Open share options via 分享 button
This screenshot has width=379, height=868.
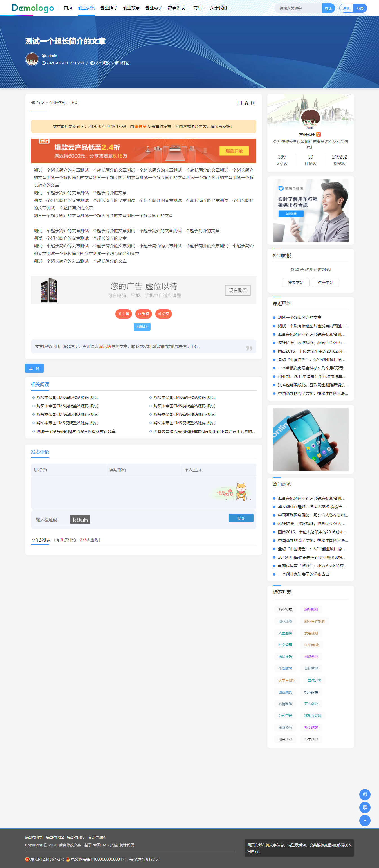pos(163,314)
